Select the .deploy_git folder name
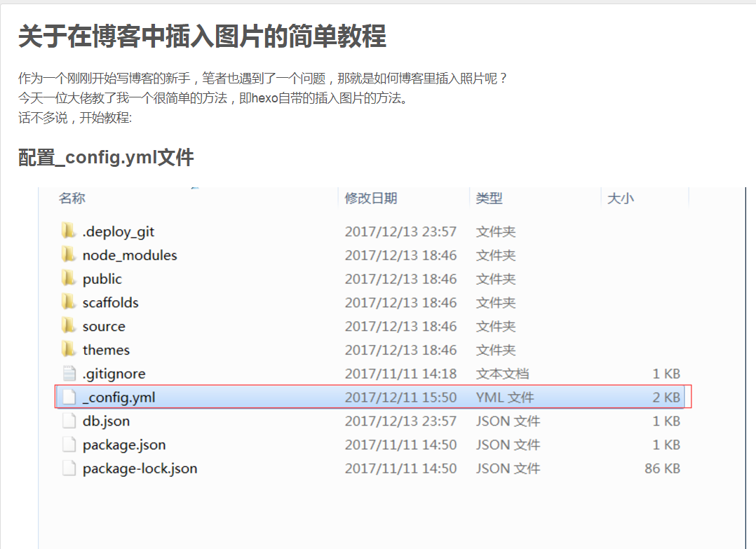Screen dimensions: 756x549 point(118,232)
